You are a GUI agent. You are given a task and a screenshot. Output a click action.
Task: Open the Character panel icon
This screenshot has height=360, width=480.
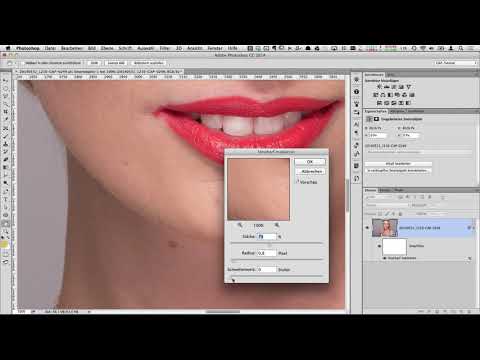[x=356, y=124]
